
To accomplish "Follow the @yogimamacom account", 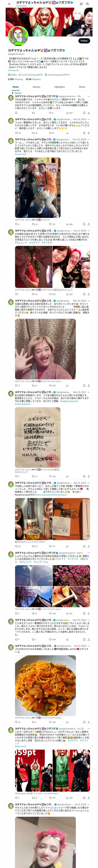I will [84, 41].
